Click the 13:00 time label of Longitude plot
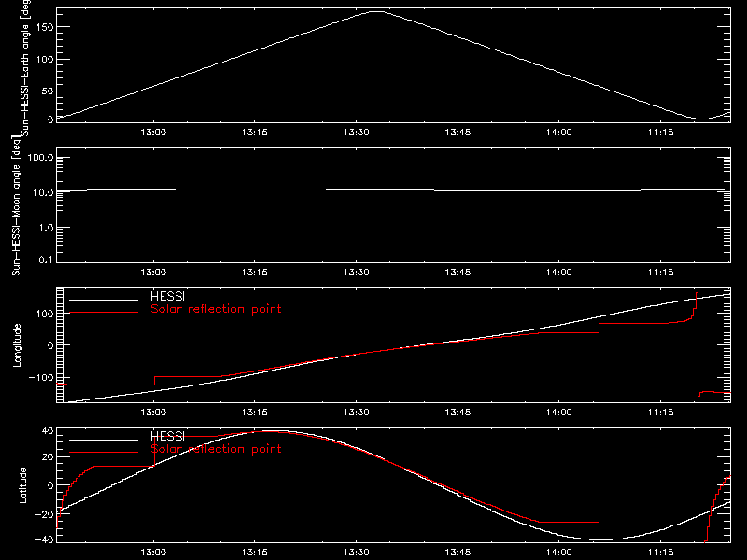747x560 pixels. 153,413
